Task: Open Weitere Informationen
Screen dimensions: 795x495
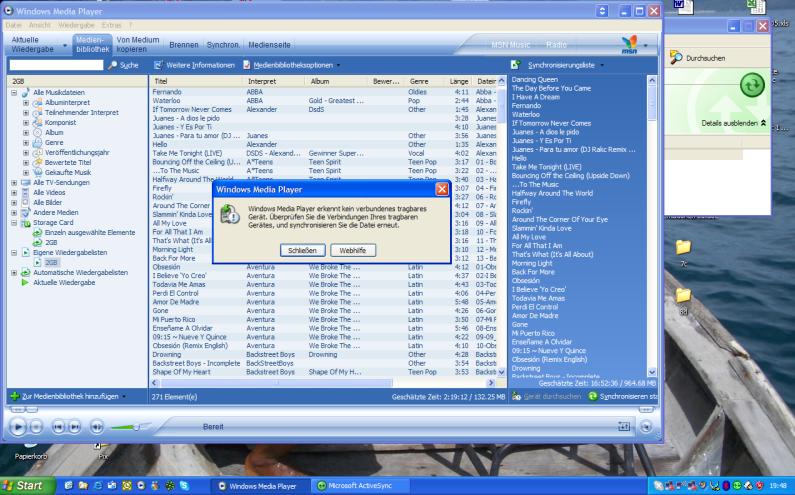Action: click(x=194, y=65)
